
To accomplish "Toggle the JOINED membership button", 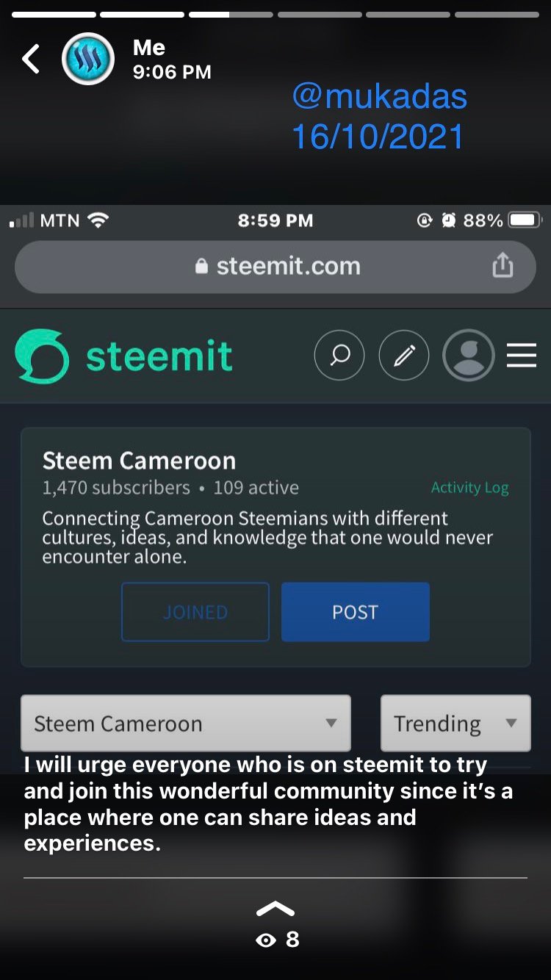I will click(195, 612).
